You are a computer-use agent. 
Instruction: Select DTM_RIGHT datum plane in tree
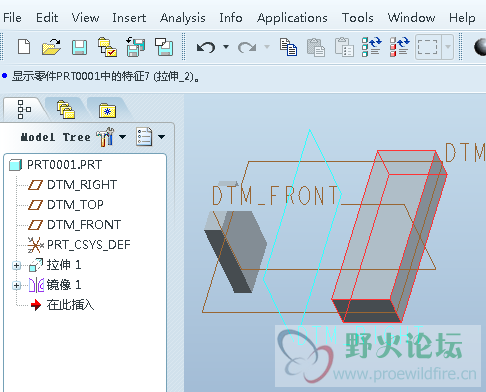point(72,185)
